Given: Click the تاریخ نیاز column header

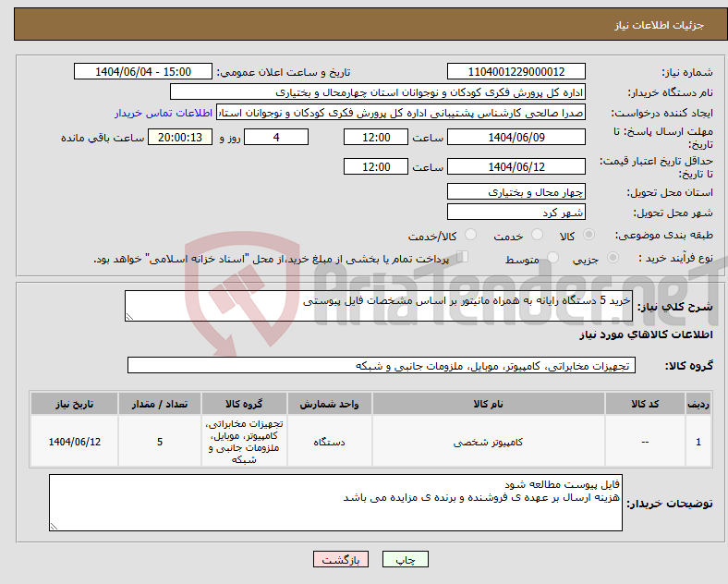Looking at the screenshot, I should pyautogui.click(x=74, y=404).
